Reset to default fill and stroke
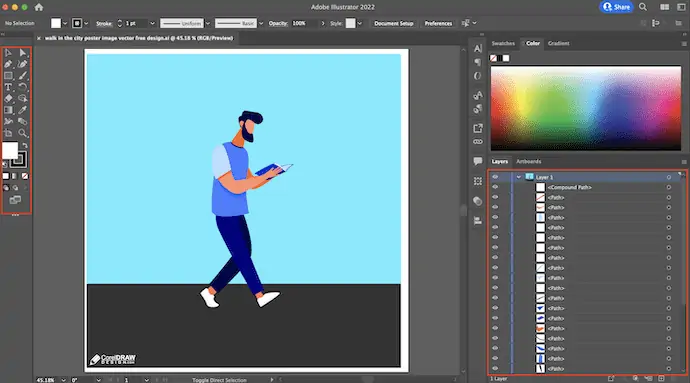Image resolution: width=690 pixels, height=383 pixels. [x=5, y=164]
